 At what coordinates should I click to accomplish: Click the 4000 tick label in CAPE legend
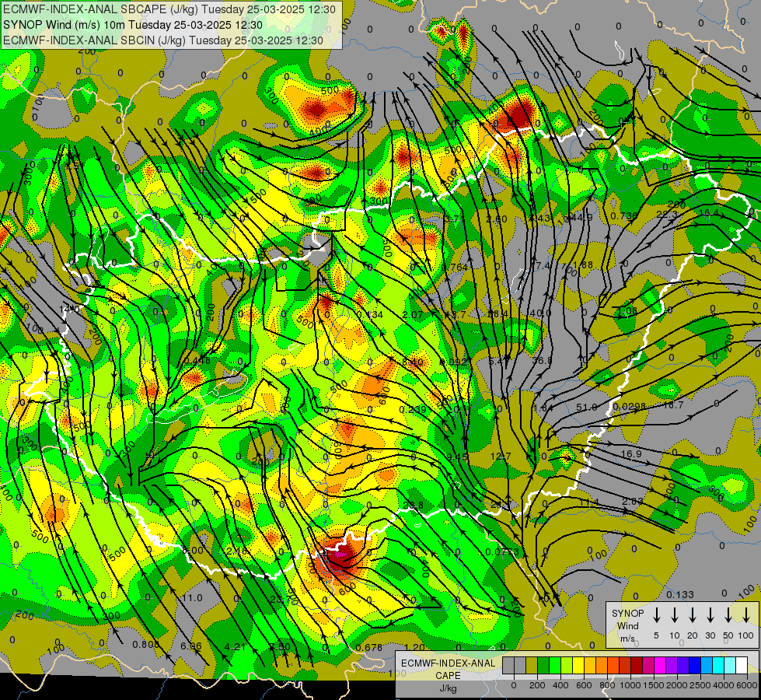tap(724, 685)
